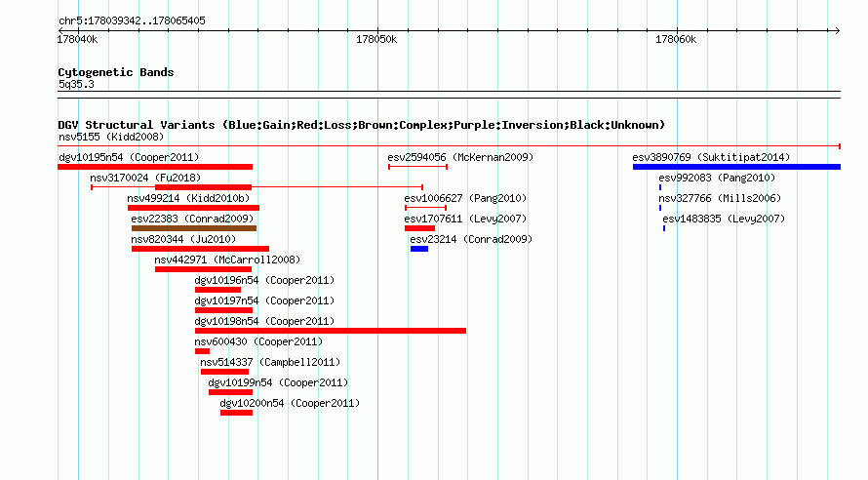Screen dimensions: 868x480
Task: Open the nsv820344 (Ju2010) variant
Action: point(183,239)
